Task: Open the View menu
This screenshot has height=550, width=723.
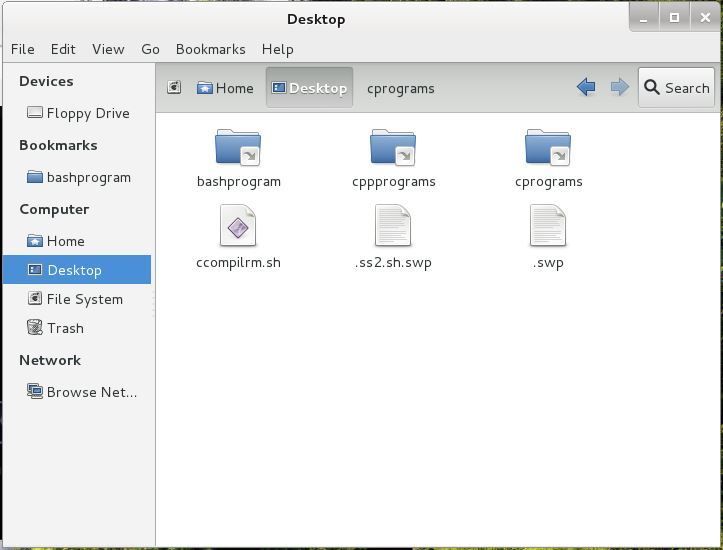Action: click(108, 49)
